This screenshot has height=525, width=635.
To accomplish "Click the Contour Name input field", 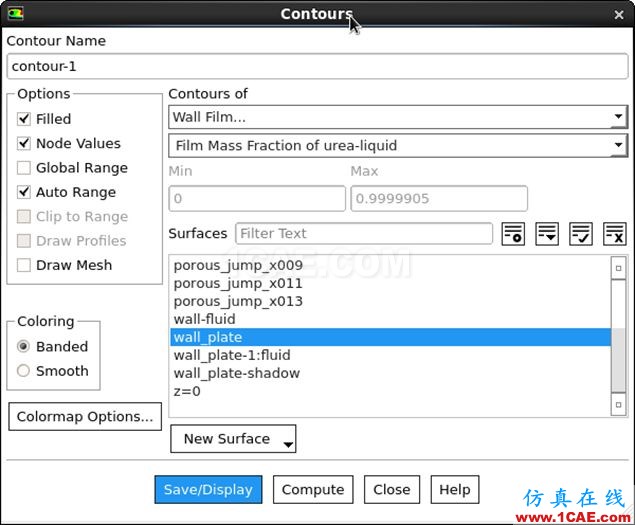I will tap(318, 66).
